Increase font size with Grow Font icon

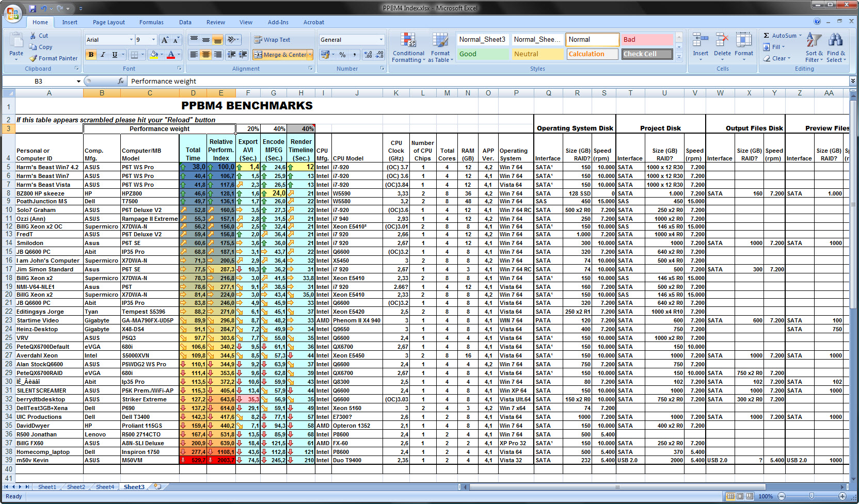[165, 40]
